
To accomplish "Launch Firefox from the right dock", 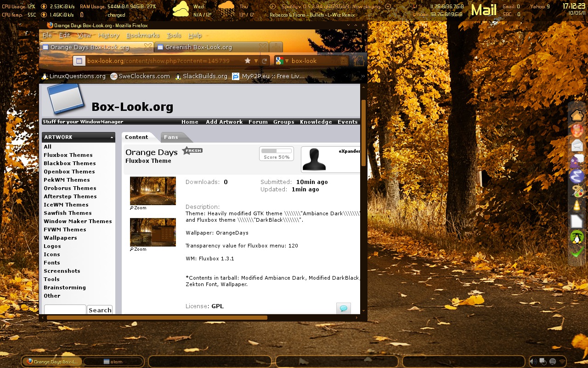I will [577, 131].
